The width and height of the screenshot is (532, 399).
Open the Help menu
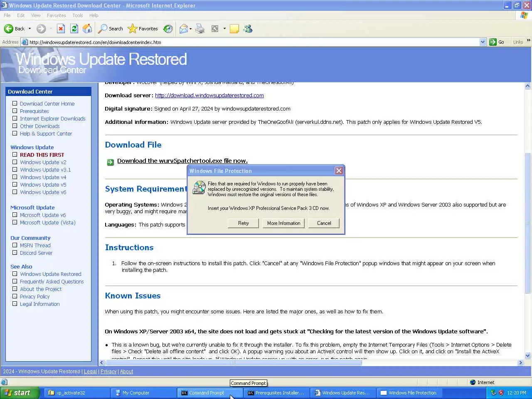(94, 15)
